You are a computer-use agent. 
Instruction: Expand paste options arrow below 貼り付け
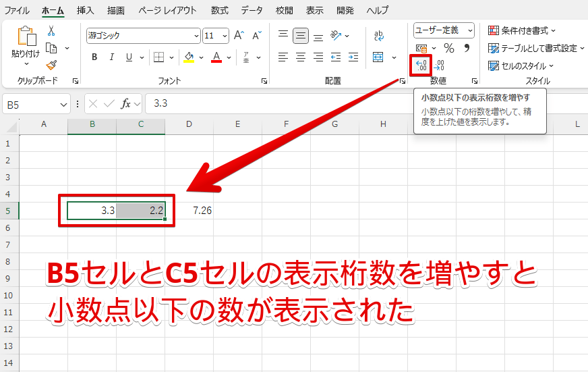pos(26,64)
